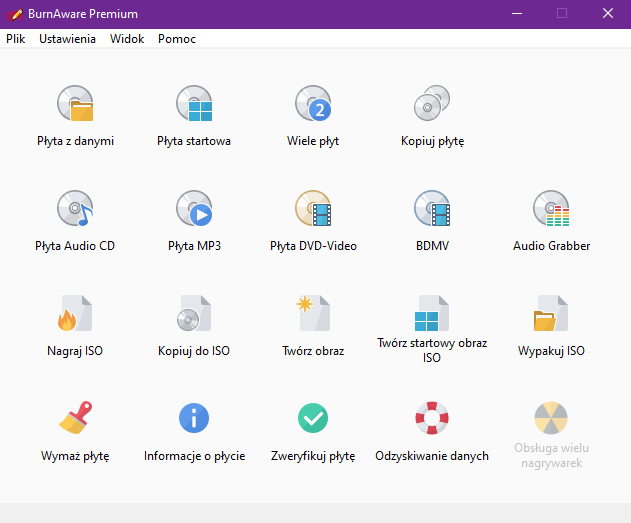Open the Płyta MP3 play-disc icon
This screenshot has height=523, width=631.
[194, 208]
